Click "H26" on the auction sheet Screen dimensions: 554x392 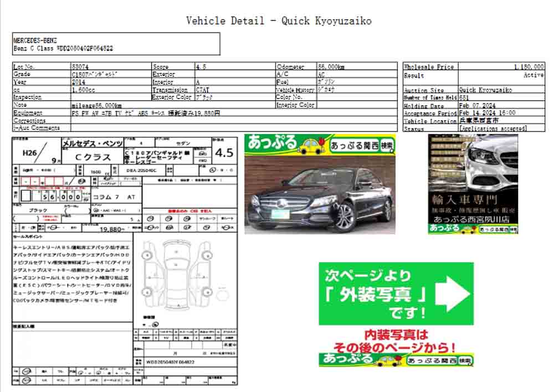pyautogui.click(x=29, y=153)
